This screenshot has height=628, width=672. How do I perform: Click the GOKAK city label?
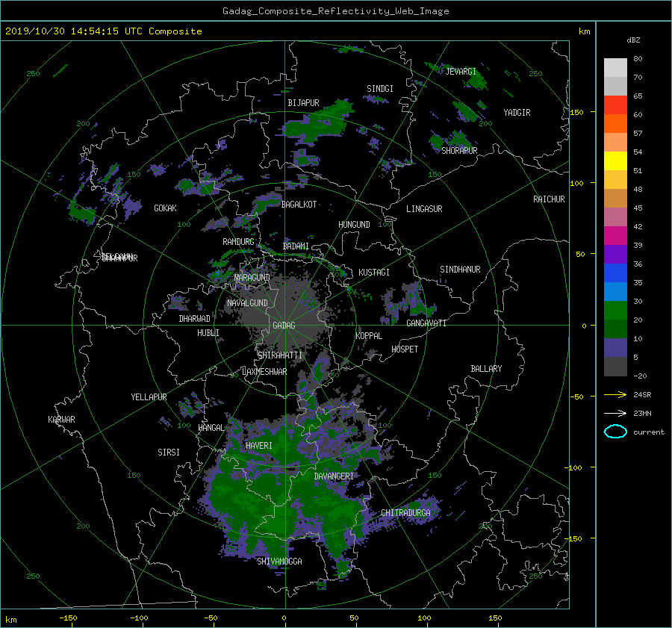pyautogui.click(x=166, y=208)
